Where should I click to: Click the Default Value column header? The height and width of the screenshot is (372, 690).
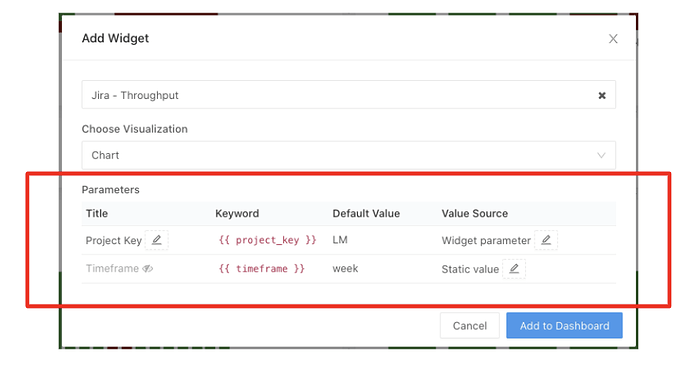click(x=366, y=214)
